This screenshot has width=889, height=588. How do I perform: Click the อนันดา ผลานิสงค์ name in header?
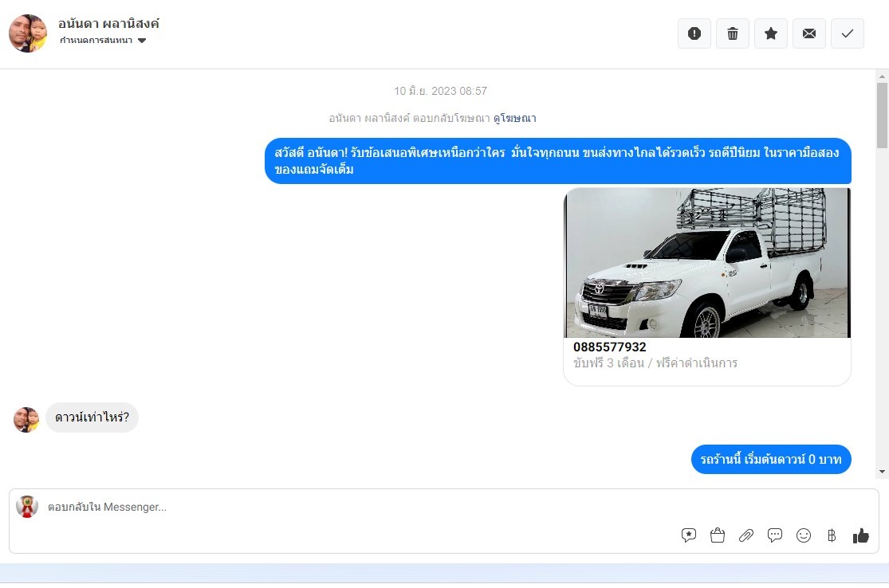pos(108,23)
